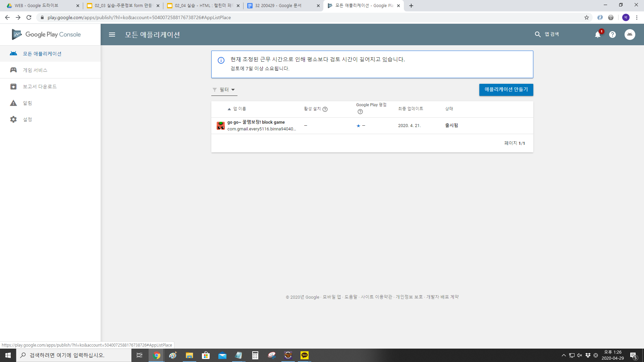The image size is (644, 362).
Task: Bookmark this page with the star icon
Action: point(587,17)
